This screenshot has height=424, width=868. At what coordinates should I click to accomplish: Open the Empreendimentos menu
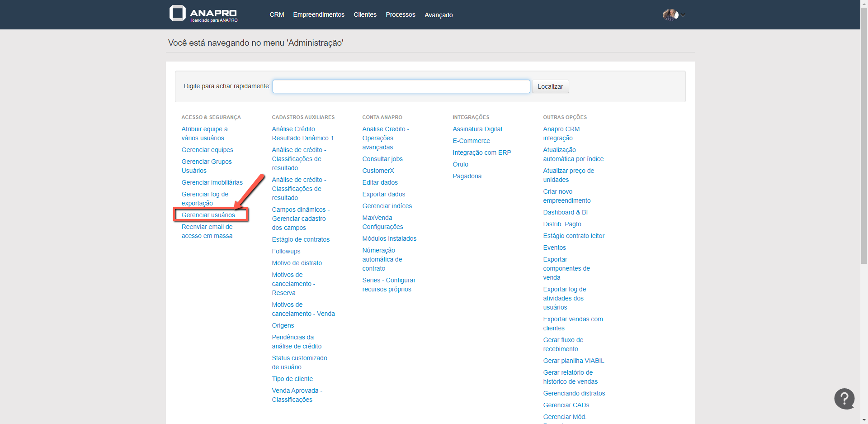318,14
